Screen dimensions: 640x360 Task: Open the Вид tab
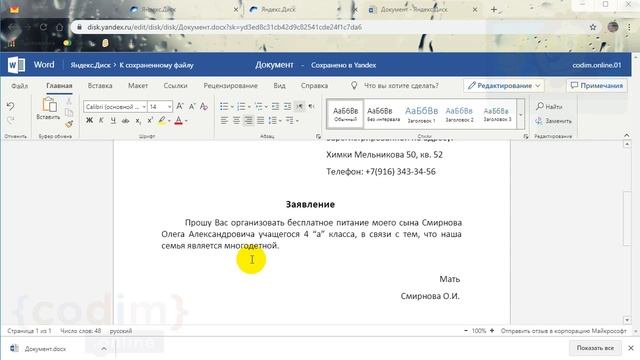pos(279,86)
